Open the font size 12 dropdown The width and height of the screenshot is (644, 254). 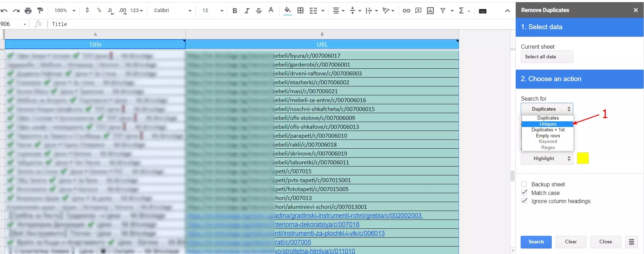(x=213, y=11)
